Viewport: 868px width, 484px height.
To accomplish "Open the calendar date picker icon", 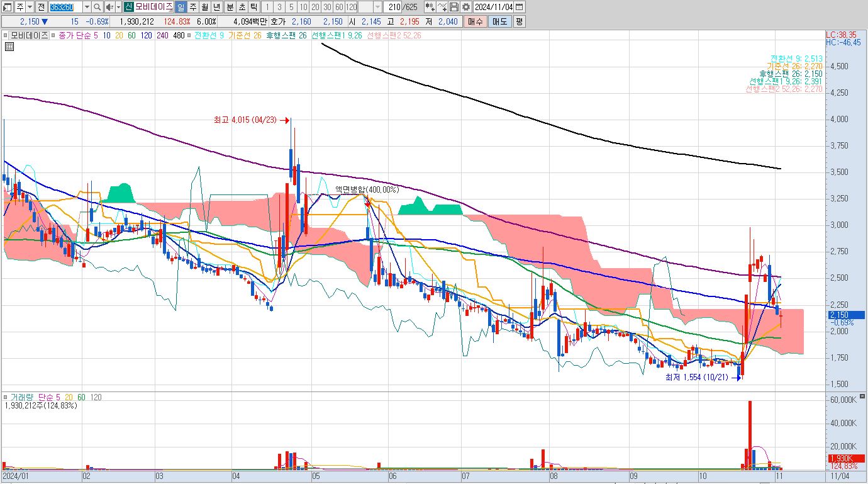I will [519, 8].
